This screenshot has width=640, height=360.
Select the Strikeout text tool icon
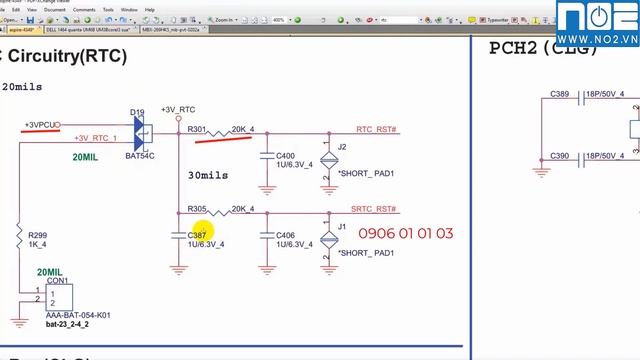click(545, 20)
